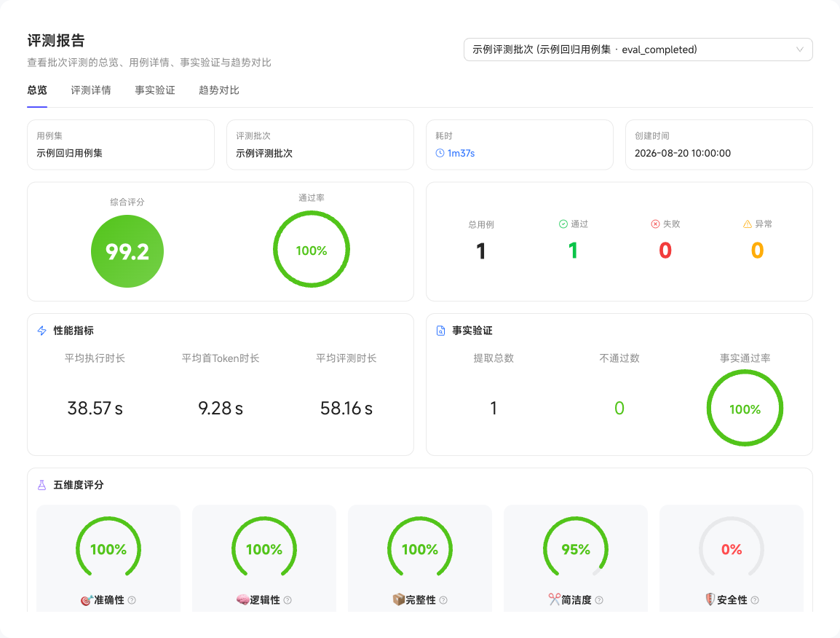The width and height of the screenshot is (840, 638).
Task: Click the help icon next to 安全性
Action: click(755, 600)
